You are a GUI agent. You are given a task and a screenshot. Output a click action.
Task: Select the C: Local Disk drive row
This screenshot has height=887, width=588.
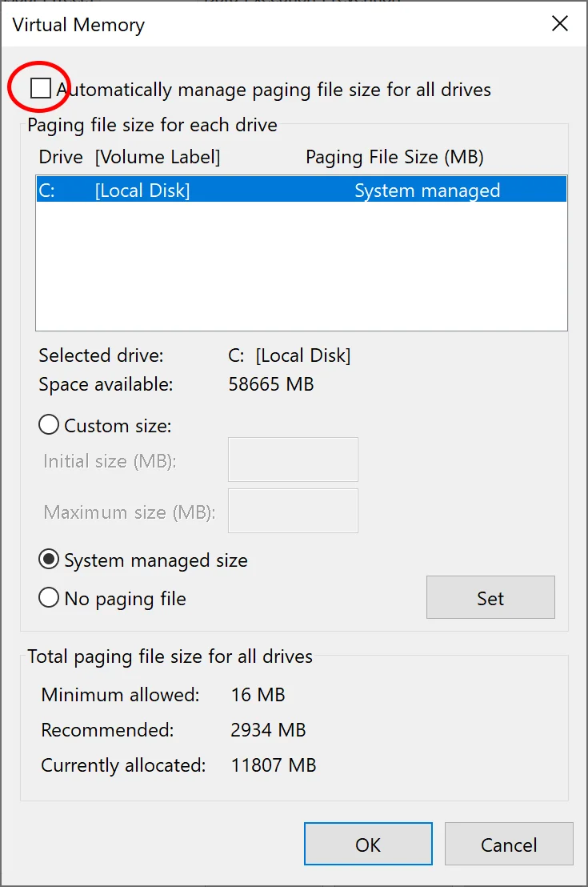(302, 190)
